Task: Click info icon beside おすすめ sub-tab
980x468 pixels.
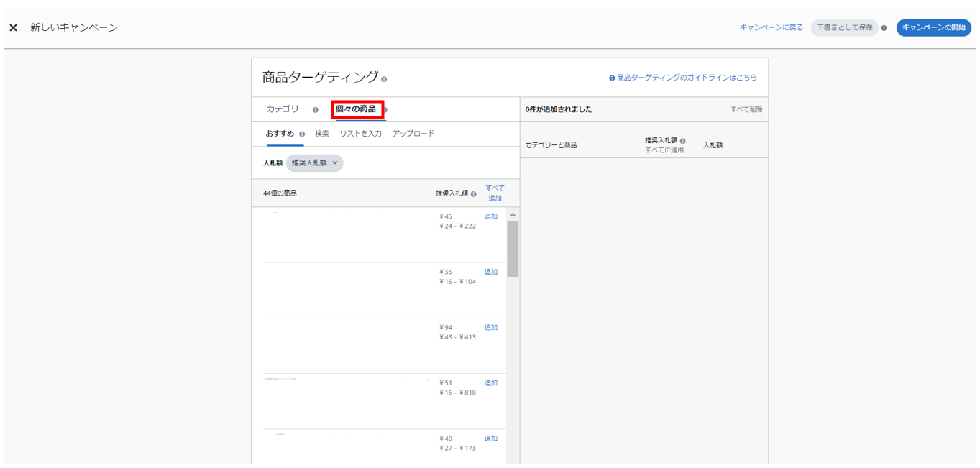Action: tap(302, 134)
